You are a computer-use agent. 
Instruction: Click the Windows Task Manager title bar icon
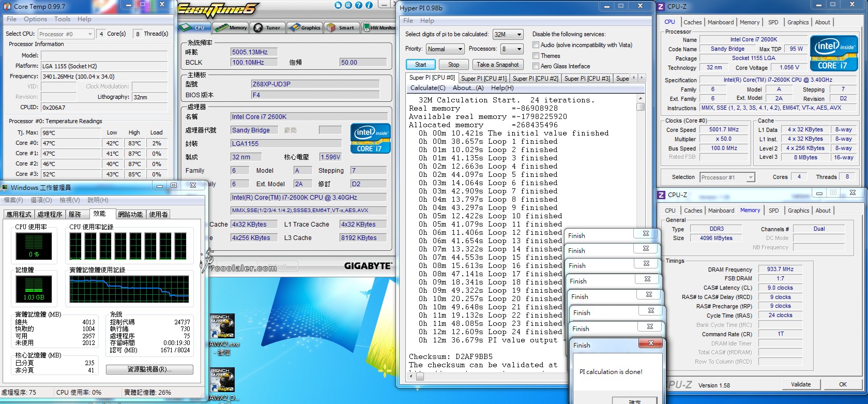(x=5, y=187)
